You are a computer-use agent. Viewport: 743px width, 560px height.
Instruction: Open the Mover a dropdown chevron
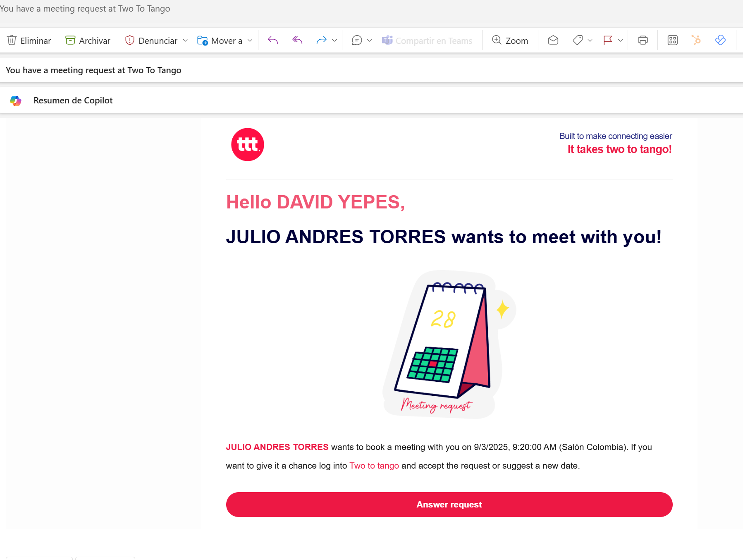(x=250, y=41)
